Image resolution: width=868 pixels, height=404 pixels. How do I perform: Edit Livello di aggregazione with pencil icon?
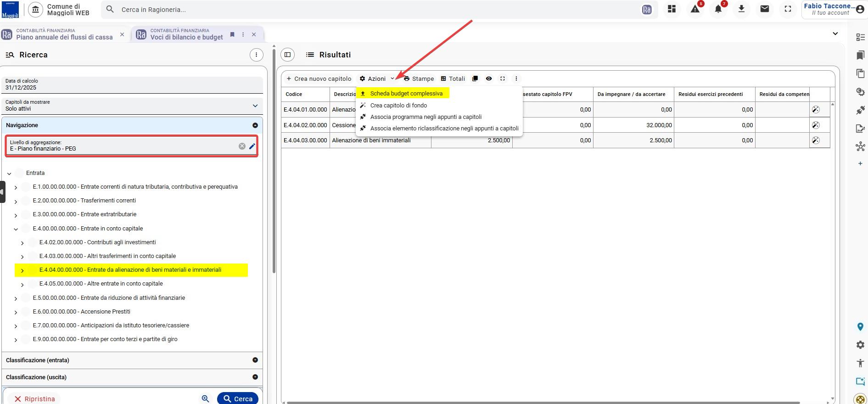click(252, 146)
